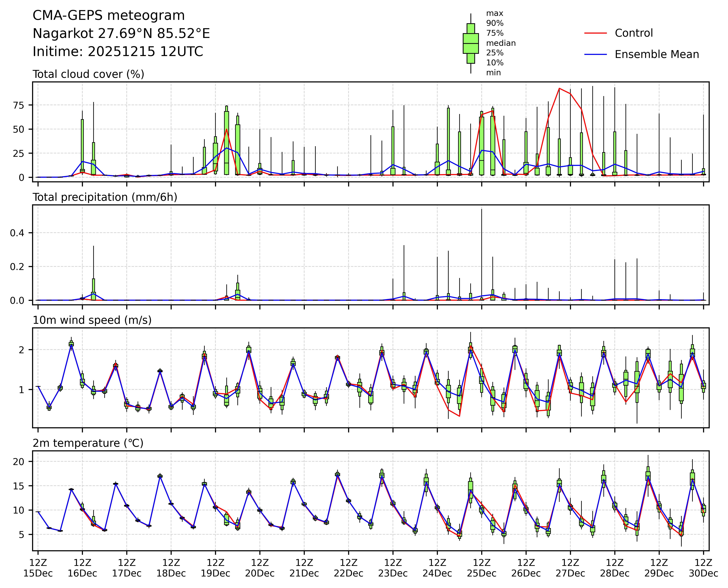Click the Total cloud cover panel title

(x=88, y=74)
